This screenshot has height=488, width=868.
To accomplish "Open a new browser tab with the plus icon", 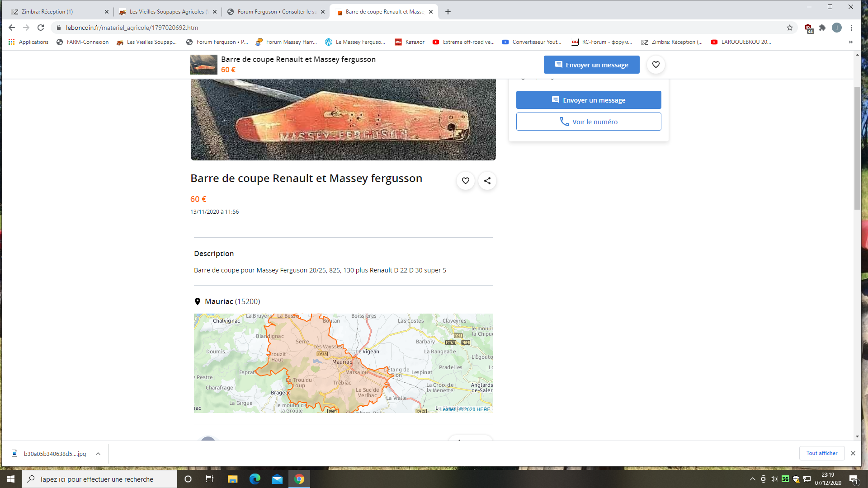I will pos(448,12).
